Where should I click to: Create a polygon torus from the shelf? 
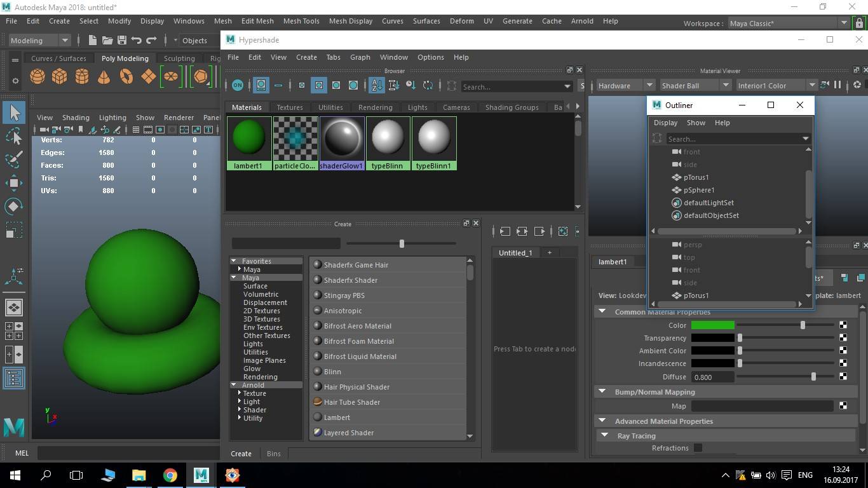pyautogui.click(x=126, y=77)
